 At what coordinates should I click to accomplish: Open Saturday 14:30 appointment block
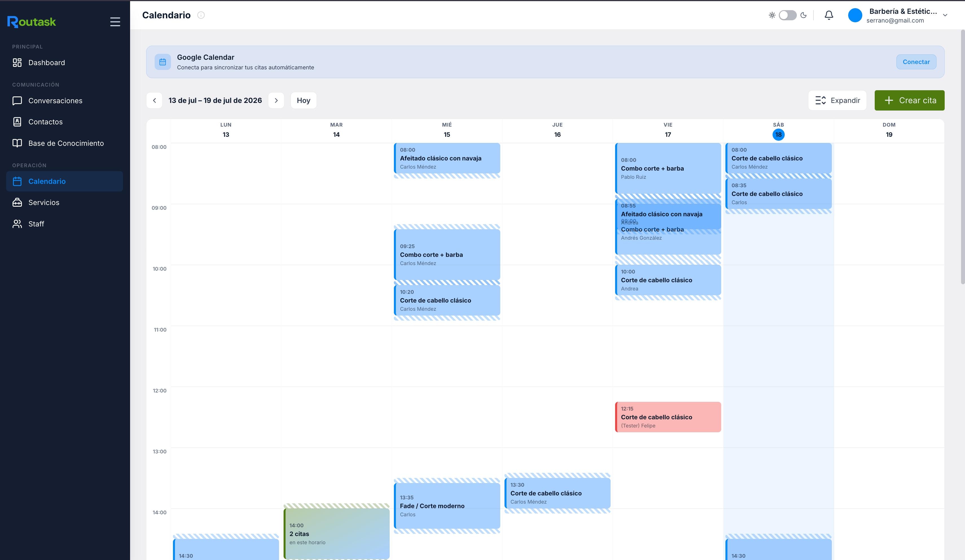(x=778, y=550)
